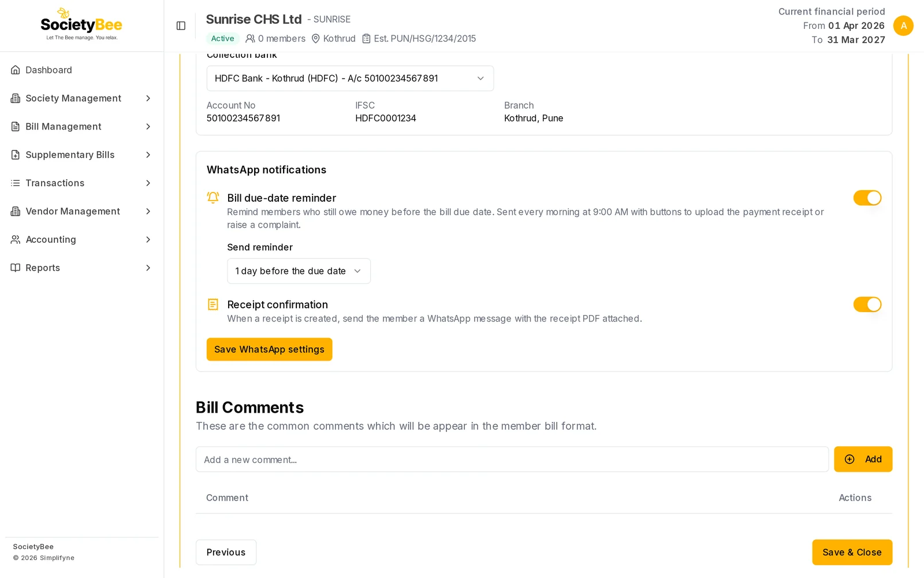Open the Collection bank HDFC dropdown
This screenshot has width=924, height=578.
pyautogui.click(x=350, y=79)
